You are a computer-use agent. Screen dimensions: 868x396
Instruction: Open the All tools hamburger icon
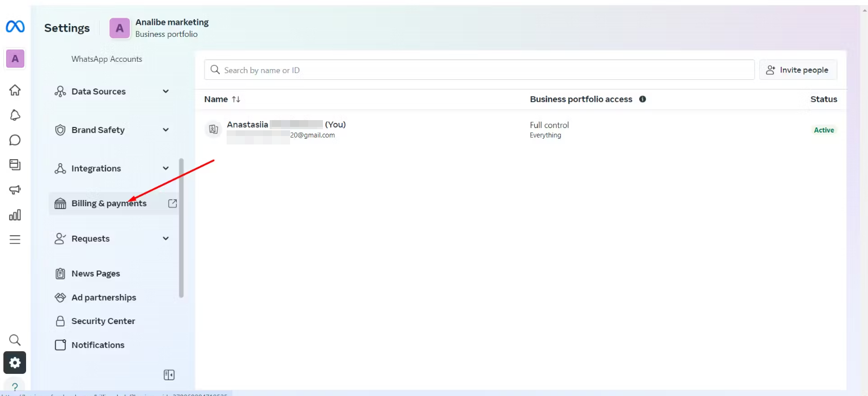click(x=15, y=240)
